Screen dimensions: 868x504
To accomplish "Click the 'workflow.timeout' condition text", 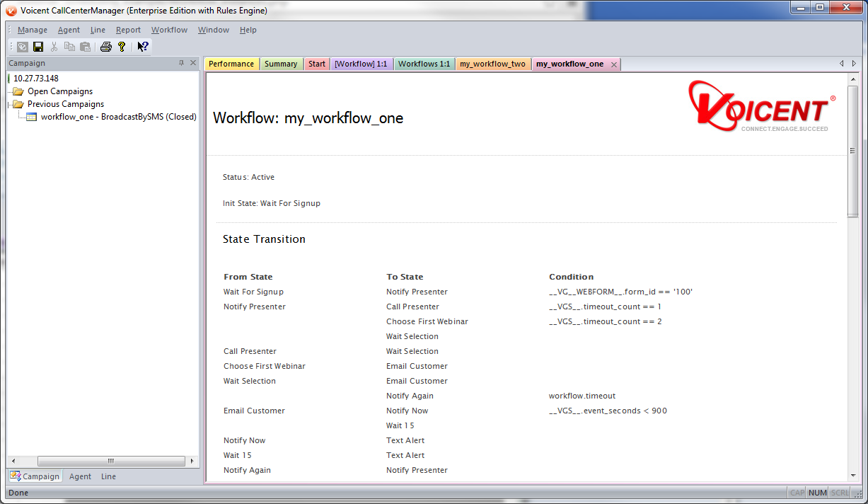I will click(x=582, y=396).
